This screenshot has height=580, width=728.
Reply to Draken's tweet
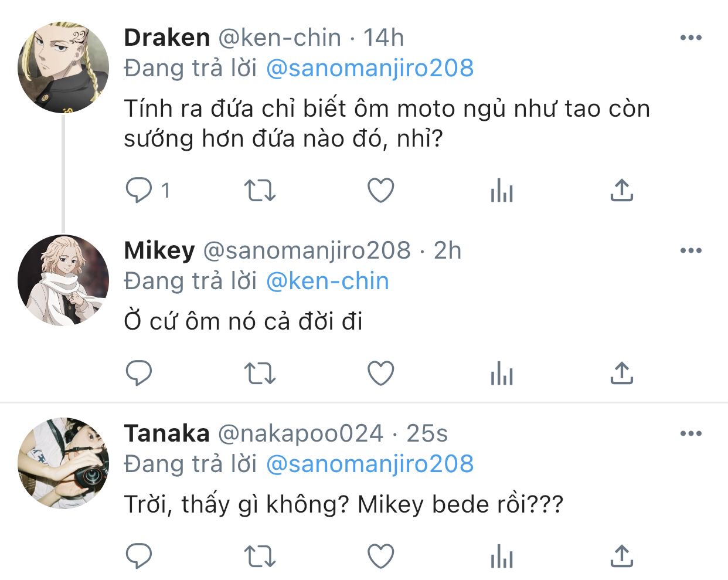point(139,191)
